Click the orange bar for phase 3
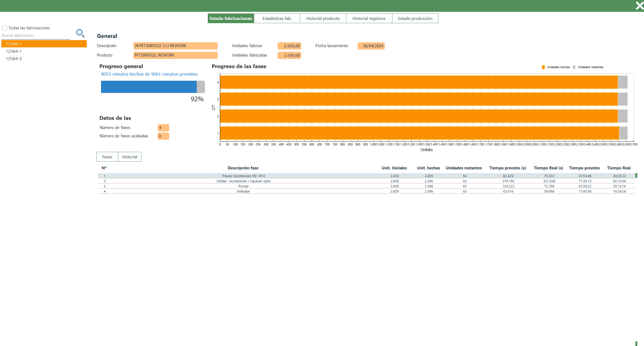The image size is (644, 346). click(x=419, y=99)
